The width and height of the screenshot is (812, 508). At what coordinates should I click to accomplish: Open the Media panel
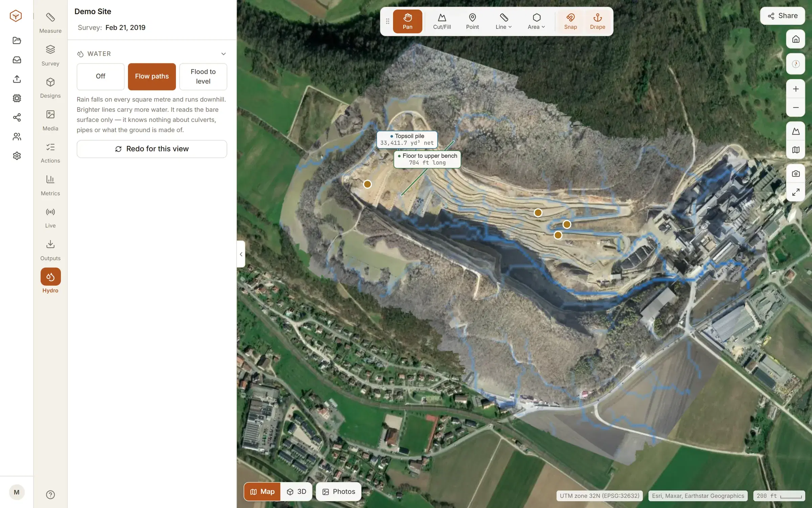[50, 121]
